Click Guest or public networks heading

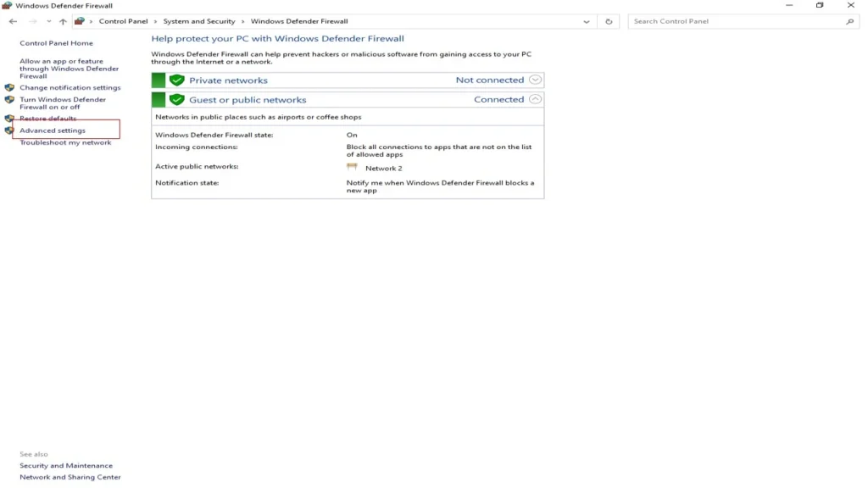248,100
